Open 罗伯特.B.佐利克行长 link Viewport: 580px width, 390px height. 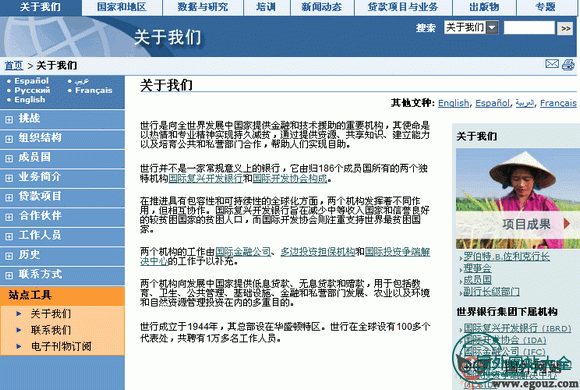(x=506, y=256)
